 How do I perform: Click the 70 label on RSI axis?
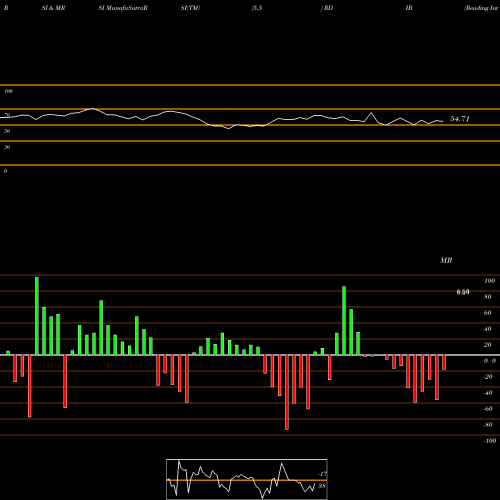tap(7, 115)
